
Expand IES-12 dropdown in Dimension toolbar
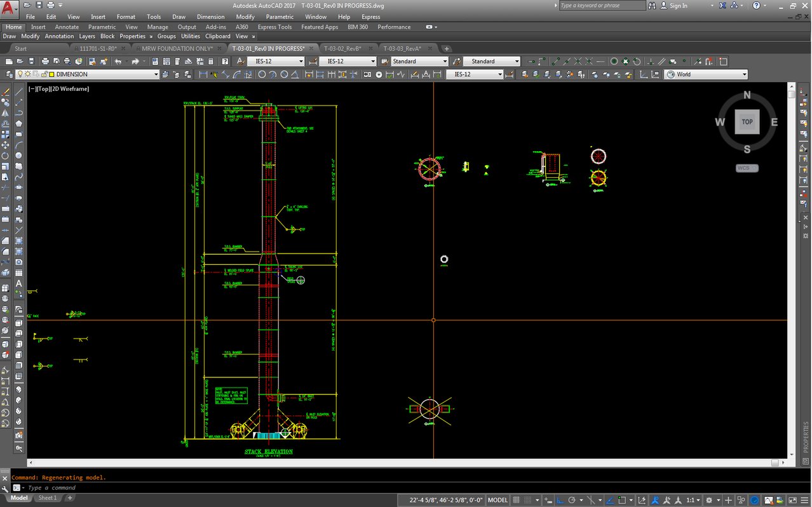coord(499,74)
